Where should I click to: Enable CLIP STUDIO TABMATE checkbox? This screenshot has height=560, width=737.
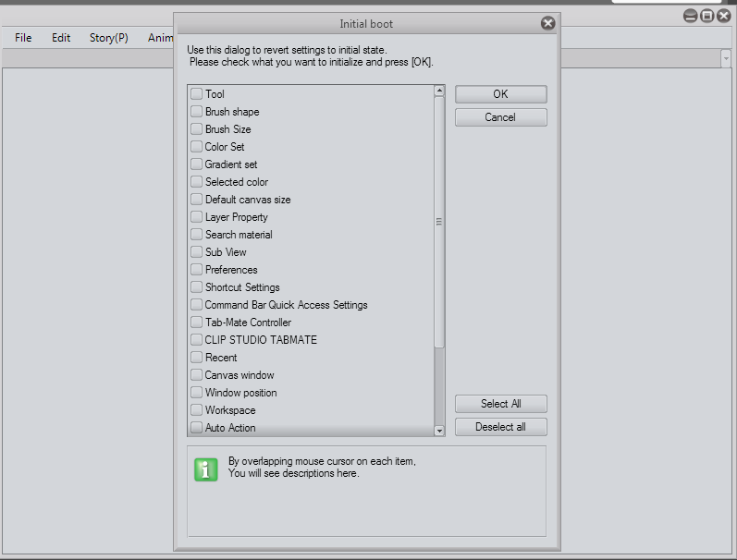click(x=196, y=340)
